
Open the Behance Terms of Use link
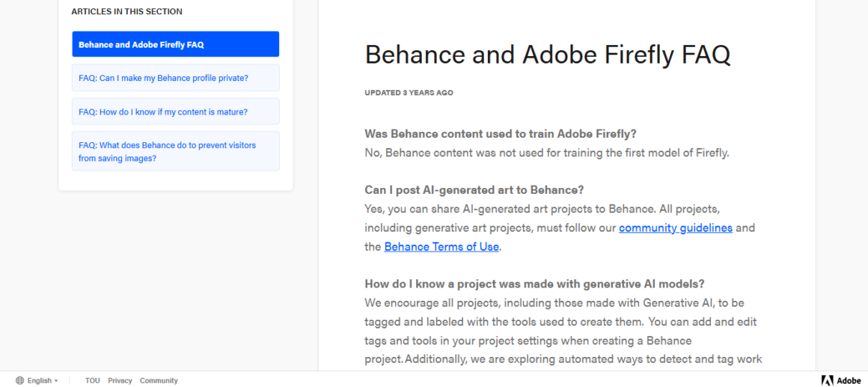click(x=441, y=246)
